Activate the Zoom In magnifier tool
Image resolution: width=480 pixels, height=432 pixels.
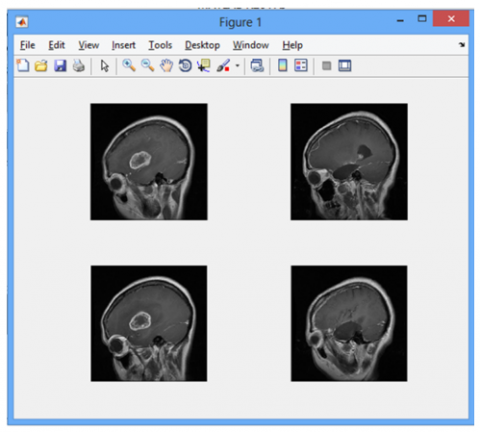[x=129, y=65]
